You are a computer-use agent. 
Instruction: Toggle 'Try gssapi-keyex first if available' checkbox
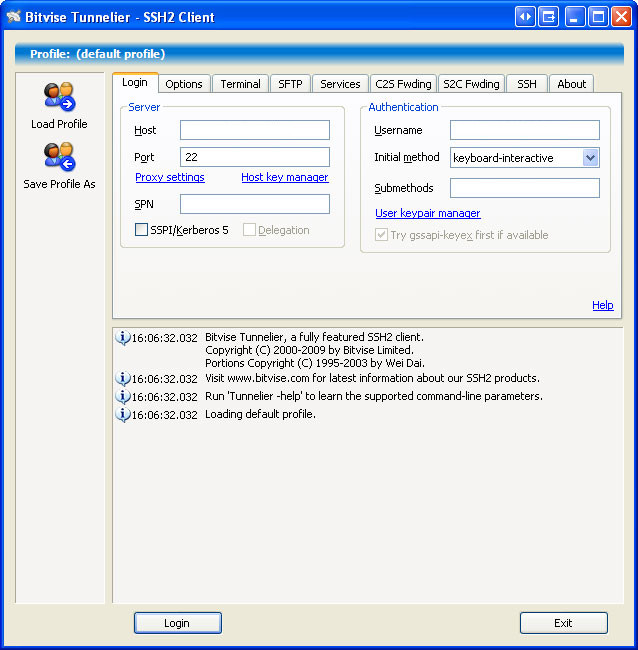pos(381,235)
